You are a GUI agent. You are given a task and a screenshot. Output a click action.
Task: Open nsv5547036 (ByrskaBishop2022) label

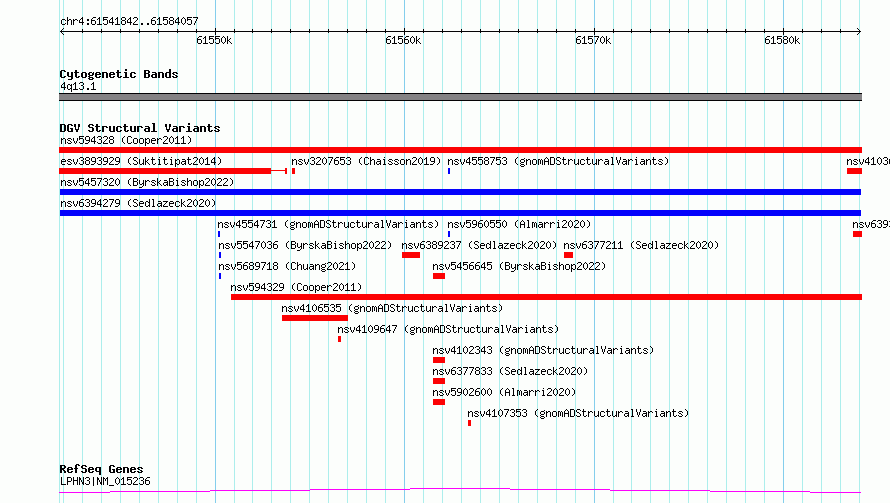tap(305, 245)
